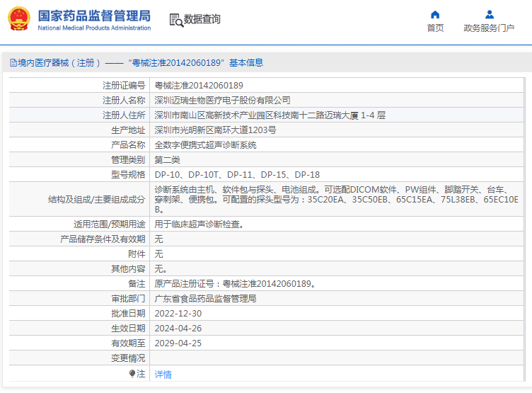Image resolution: width=532 pixels, height=393 pixels.
Task: Click the bulb icon beside 注
Action: [132, 373]
